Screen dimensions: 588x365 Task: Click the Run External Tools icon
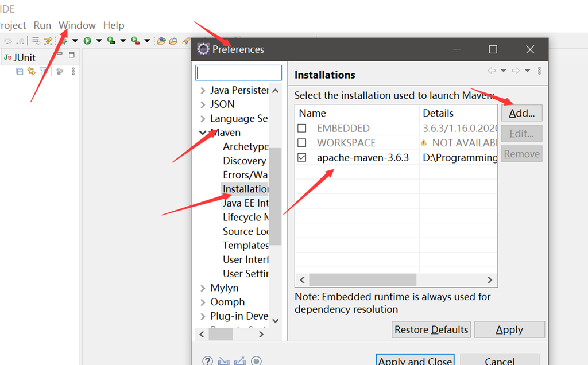136,41
